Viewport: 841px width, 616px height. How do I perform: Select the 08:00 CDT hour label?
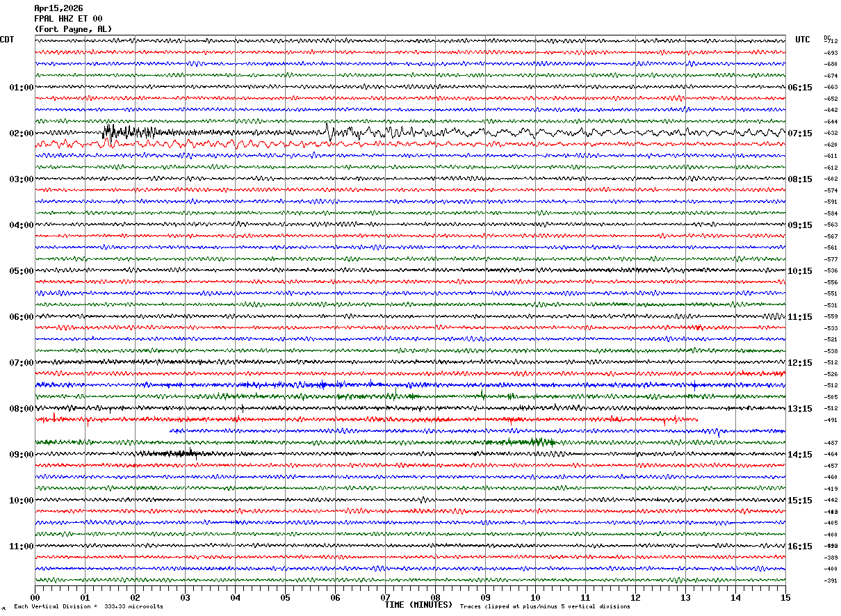[x=21, y=409]
